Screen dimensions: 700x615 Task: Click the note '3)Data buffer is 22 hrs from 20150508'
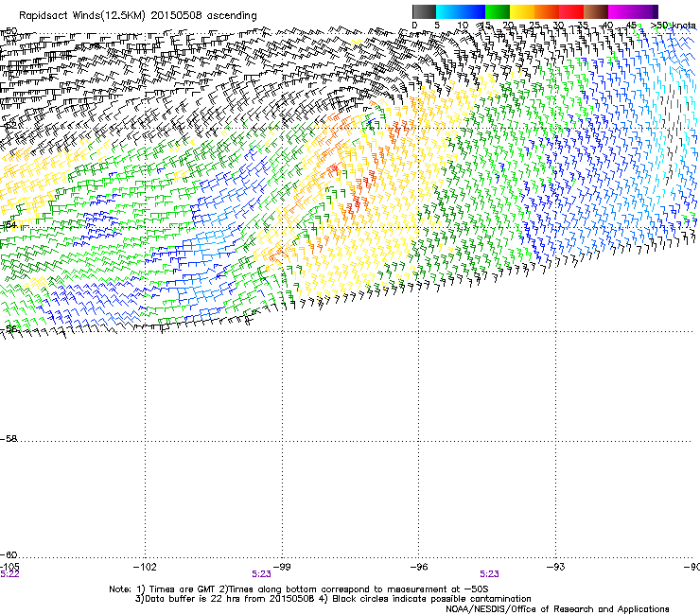click(225, 599)
